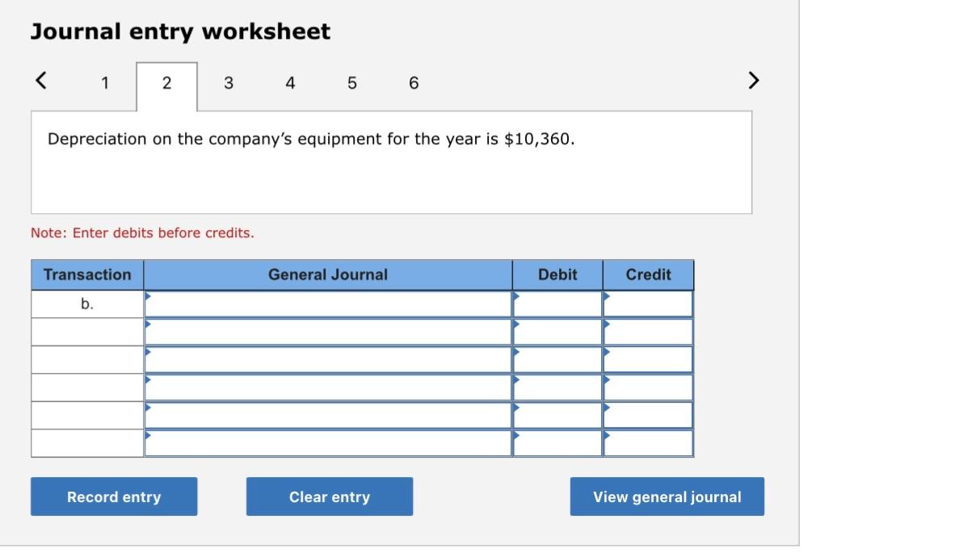Image resolution: width=980 pixels, height=557 pixels.
Task: Open transaction tab 4
Action: pyautogui.click(x=289, y=82)
